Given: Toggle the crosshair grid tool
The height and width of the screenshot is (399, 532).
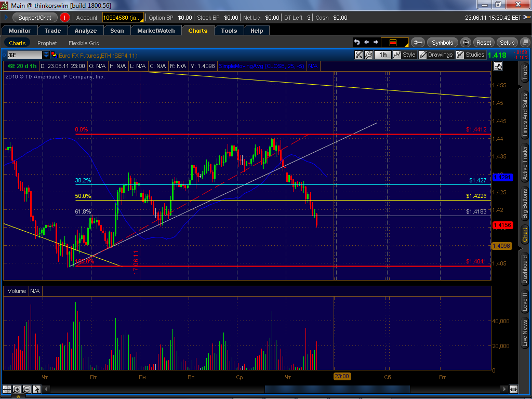Looking at the screenshot, I should tap(7, 389).
